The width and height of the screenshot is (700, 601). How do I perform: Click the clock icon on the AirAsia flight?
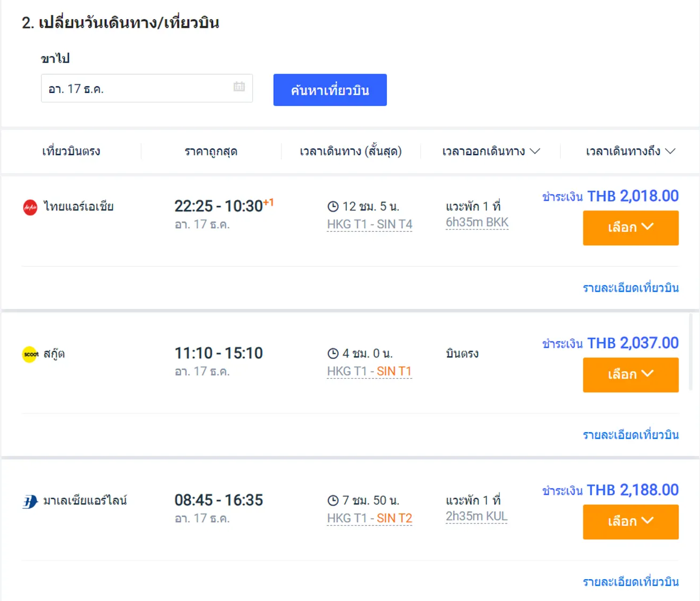pos(333,206)
